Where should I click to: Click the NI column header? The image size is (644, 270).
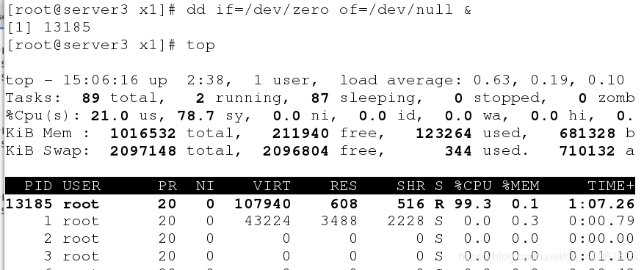(x=205, y=186)
